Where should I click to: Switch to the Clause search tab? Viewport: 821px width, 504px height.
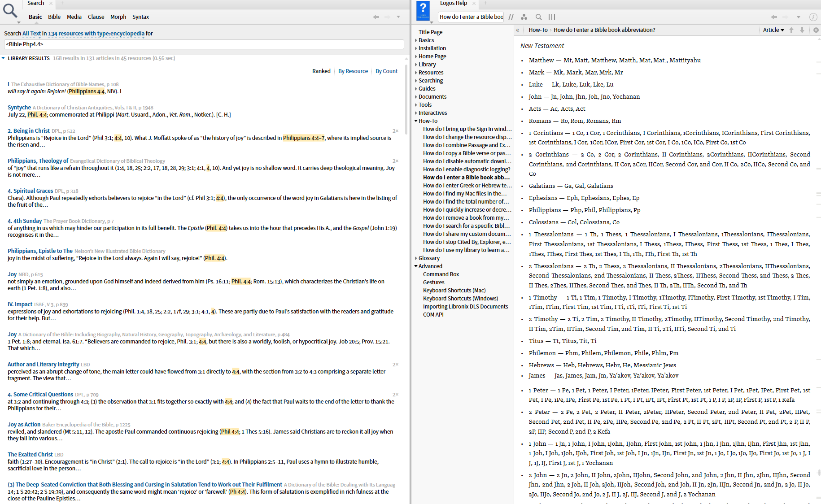(x=96, y=17)
